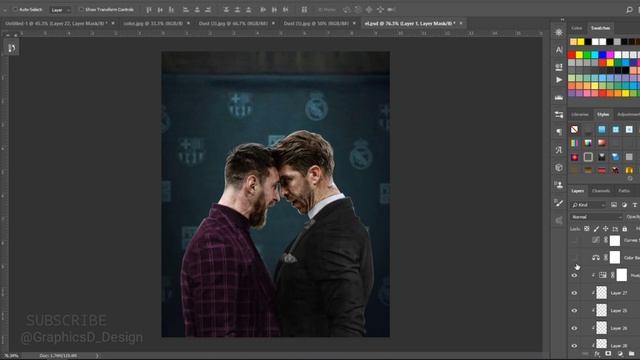Open the Glyphs panel script-A icon

[559, 149]
